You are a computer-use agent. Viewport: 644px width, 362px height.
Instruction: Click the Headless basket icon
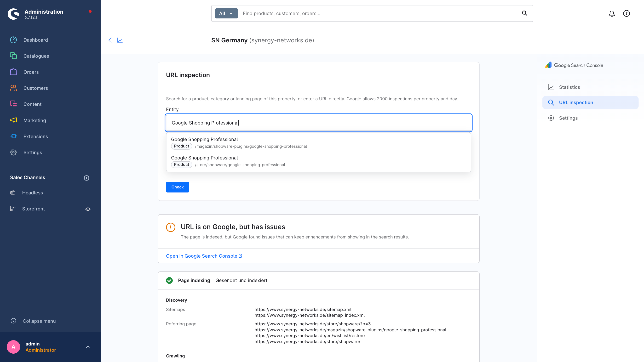(13, 192)
